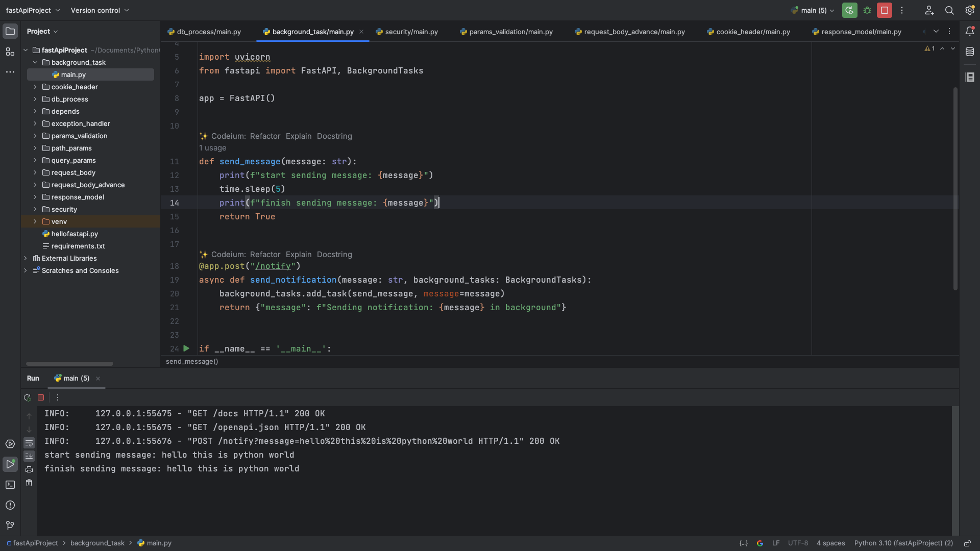Open the Database tool window icon
This screenshot has width=980, height=551.
970,52
